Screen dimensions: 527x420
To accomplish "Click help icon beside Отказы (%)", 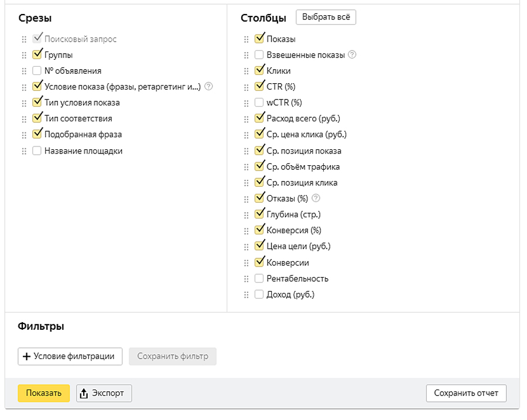I will (317, 198).
